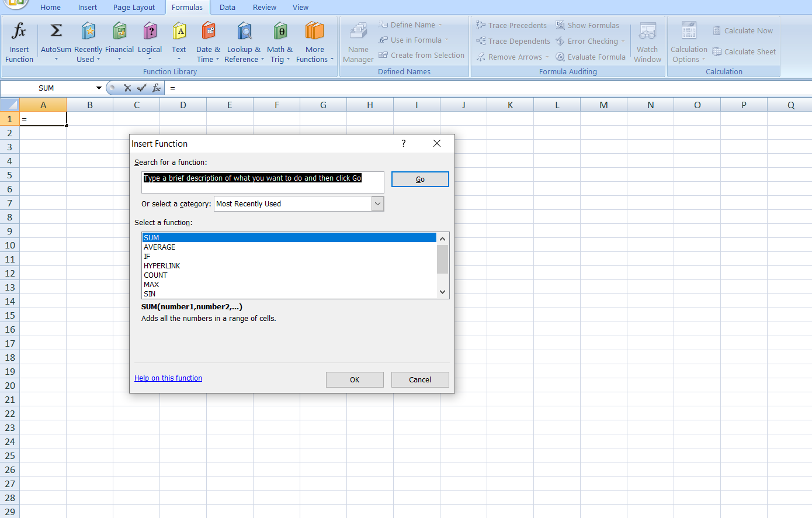Switch to the Home tab
This screenshot has width=812, height=518.
click(50, 7)
